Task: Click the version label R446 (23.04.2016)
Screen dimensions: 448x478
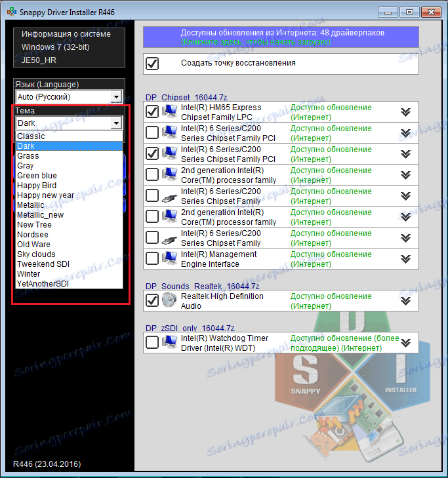Action: click(47, 464)
